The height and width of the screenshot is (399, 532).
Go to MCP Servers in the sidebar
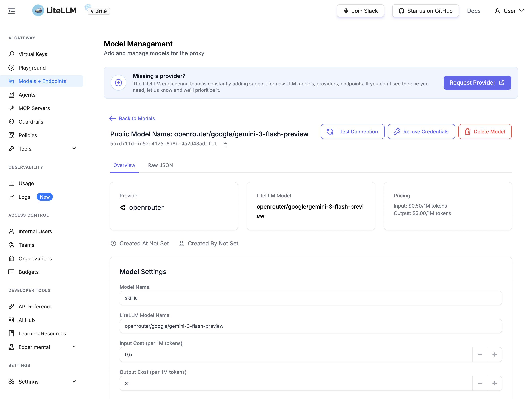coord(34,108)
